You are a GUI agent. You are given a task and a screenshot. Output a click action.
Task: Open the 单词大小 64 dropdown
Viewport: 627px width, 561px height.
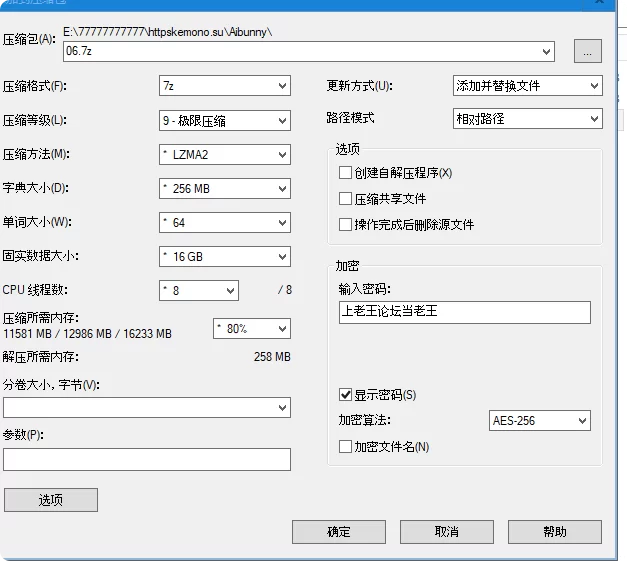(x=225, y=222)
